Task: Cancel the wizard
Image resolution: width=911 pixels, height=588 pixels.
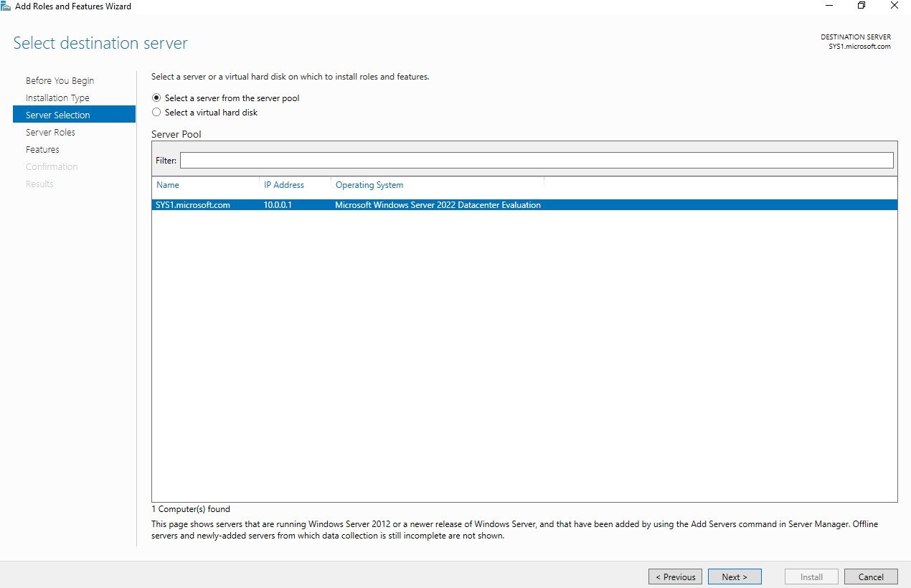Action: pyautogui.click(x=871, y=577)
